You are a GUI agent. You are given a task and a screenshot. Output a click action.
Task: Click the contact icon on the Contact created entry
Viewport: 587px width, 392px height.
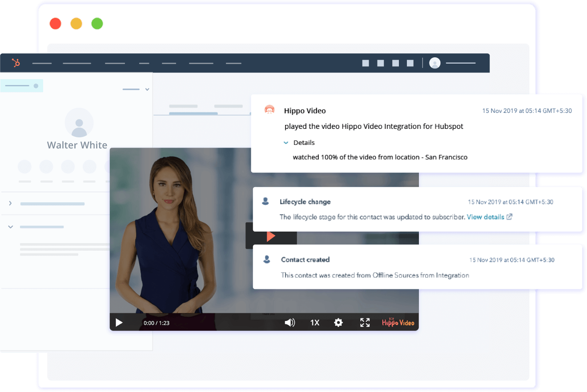pos(265,259)
